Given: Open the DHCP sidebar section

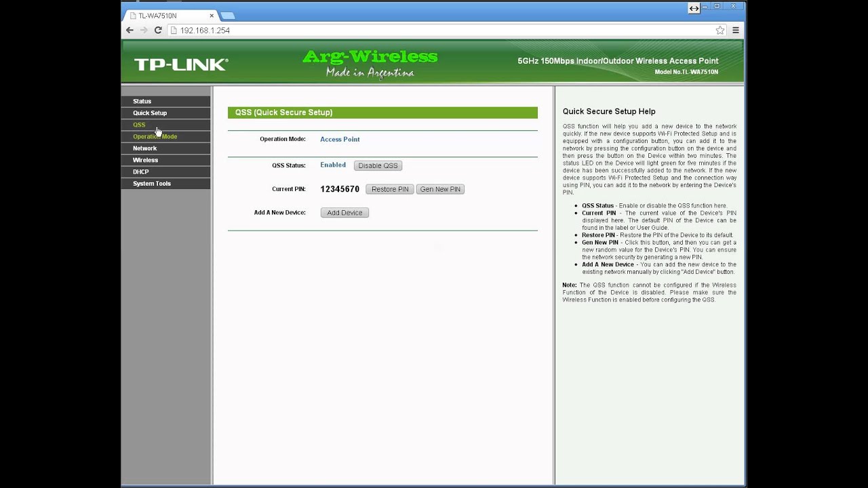Looking at the screenshot, I should pos(140,172).
